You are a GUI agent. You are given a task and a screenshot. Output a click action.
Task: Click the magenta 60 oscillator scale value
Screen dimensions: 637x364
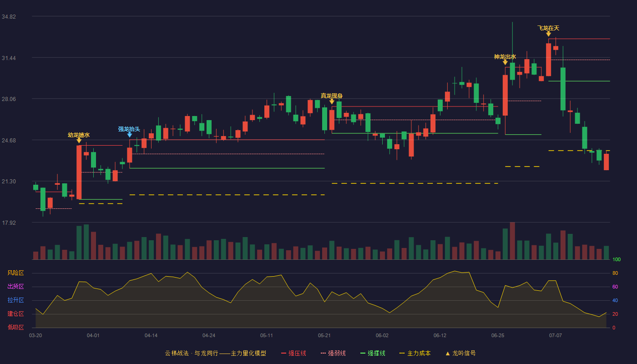tap(615, 287)
